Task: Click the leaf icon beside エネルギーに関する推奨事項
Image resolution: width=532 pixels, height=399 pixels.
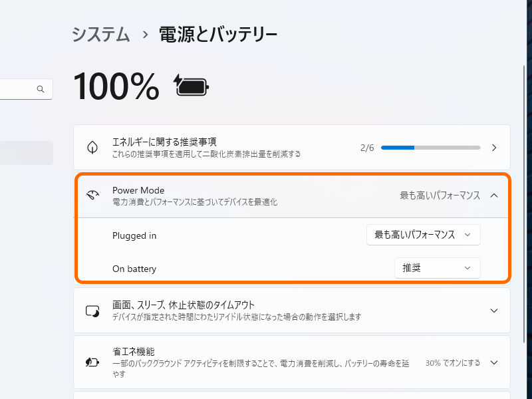Action: (92, 147)
